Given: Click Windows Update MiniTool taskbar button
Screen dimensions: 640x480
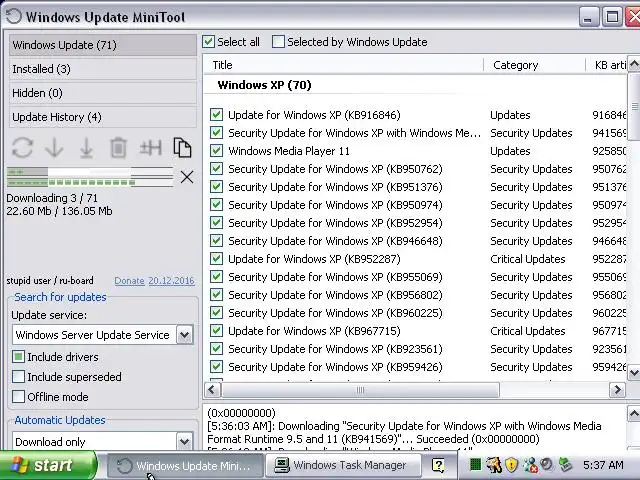Looking at the screenshot, I should pos(185,465).
